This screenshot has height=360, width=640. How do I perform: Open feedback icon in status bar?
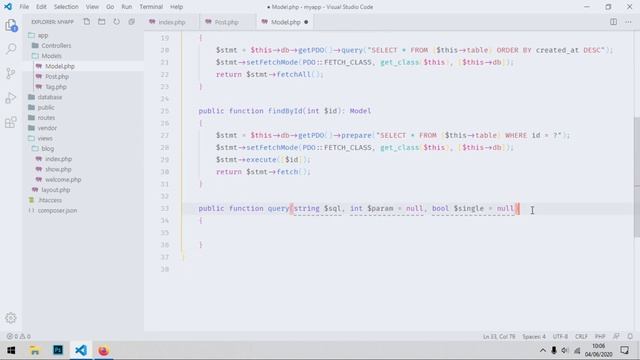[x=616, y=336]
